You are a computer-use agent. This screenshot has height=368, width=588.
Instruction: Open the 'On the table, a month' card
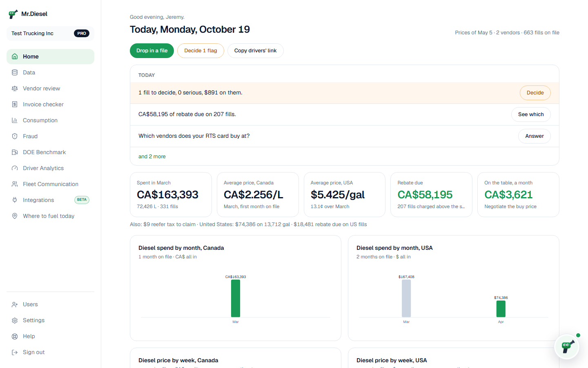click(x=518, y=195)
